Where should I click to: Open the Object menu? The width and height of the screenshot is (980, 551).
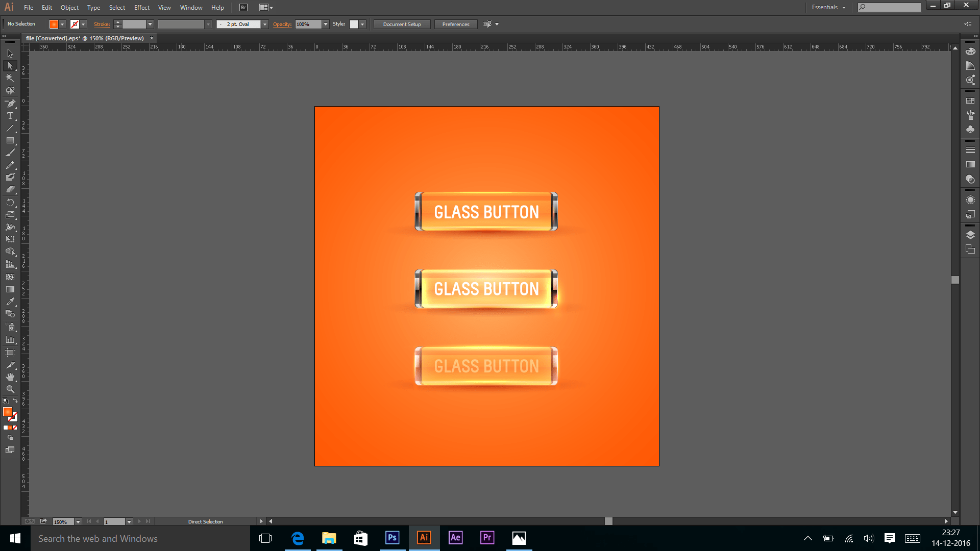(x=69, y=8)
